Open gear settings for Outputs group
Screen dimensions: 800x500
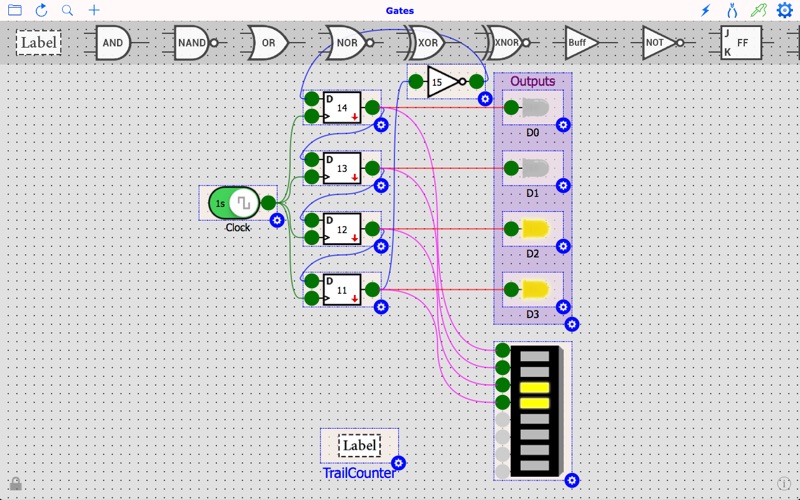point(572,324)
